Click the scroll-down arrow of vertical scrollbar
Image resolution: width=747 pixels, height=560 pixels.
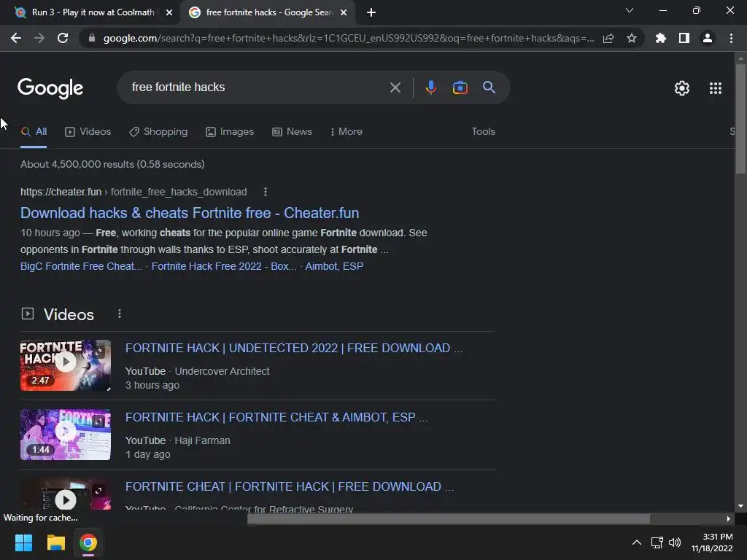[x=740, y=506]
